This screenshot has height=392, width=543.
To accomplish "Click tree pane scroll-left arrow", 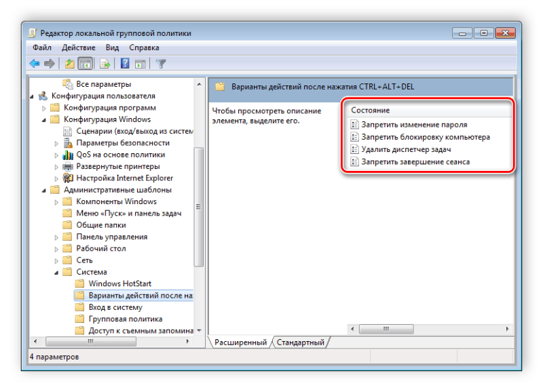I will pyautogui.click(x=35, y=342).
